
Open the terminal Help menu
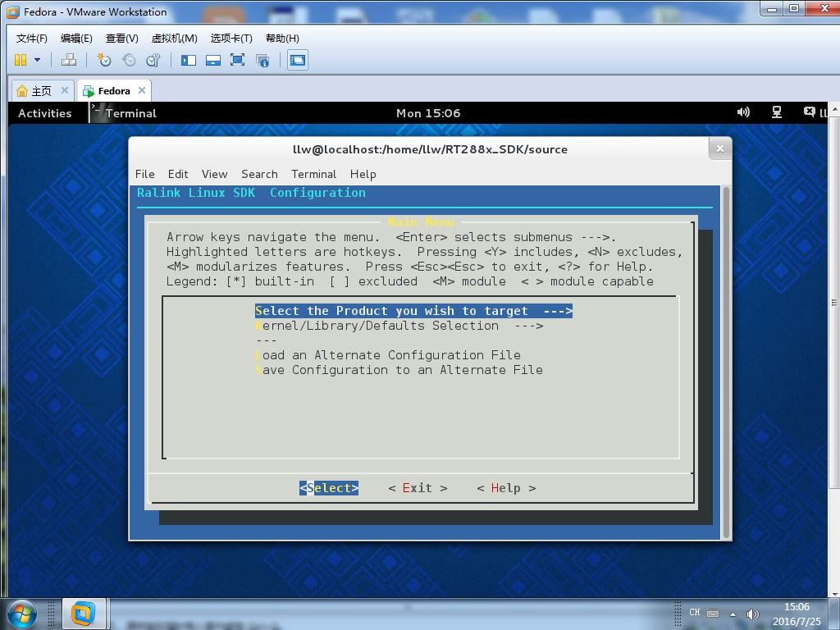click(363, 174)
